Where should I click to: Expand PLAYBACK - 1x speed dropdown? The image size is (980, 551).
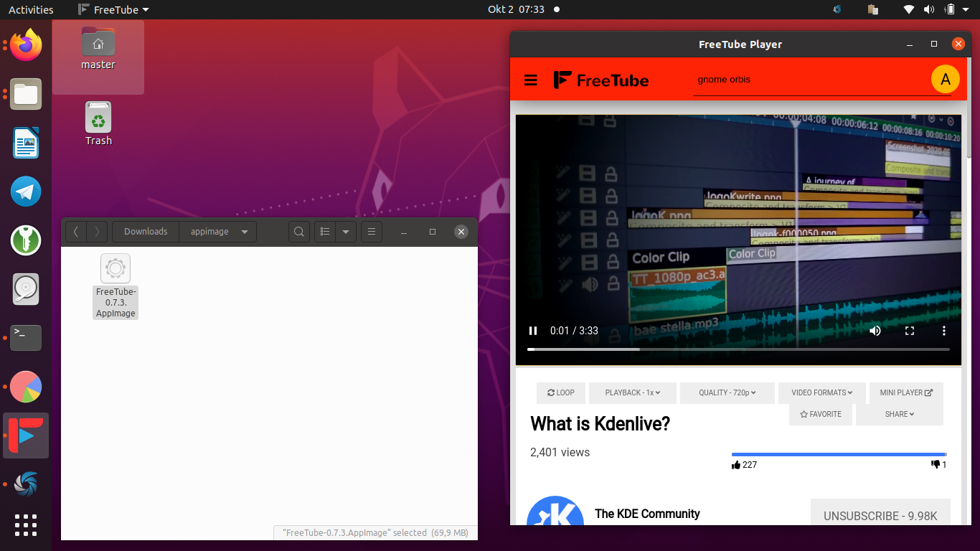(x=632, y=393)
